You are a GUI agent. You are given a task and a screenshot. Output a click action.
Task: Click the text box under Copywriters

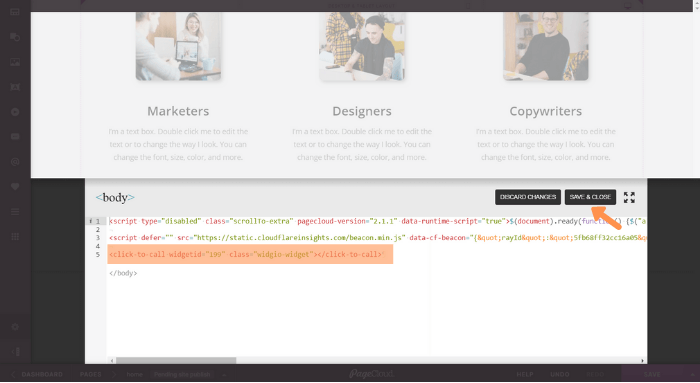click(546, 144)
